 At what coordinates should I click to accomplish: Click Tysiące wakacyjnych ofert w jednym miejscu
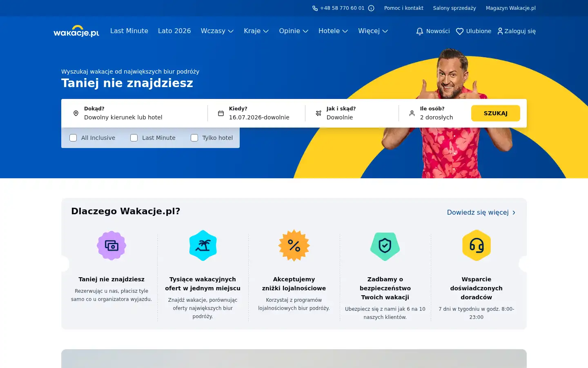(x=203, y=284)
